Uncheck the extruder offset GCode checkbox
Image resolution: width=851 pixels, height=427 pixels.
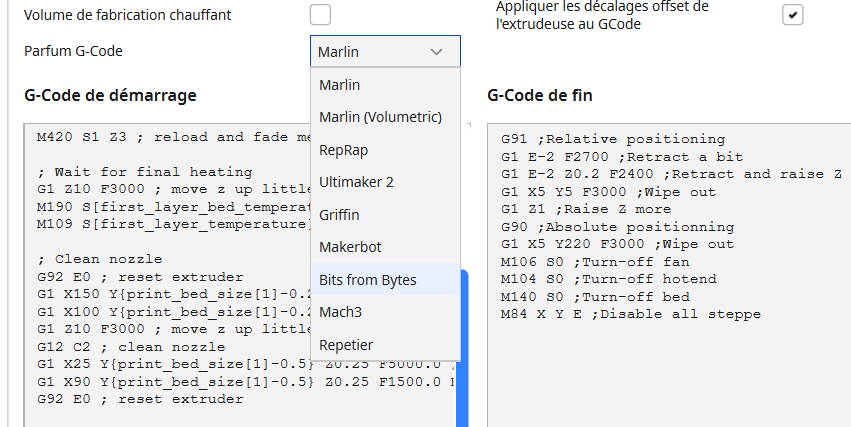point(793,15)
